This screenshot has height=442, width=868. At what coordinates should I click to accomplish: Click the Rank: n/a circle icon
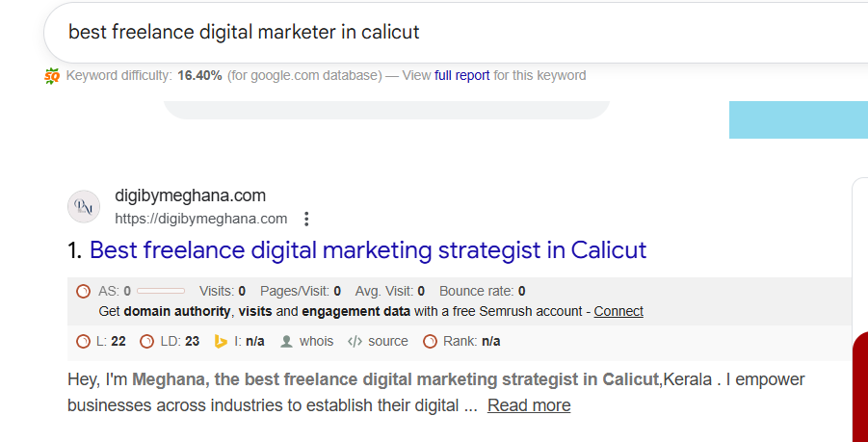(430, 341)
